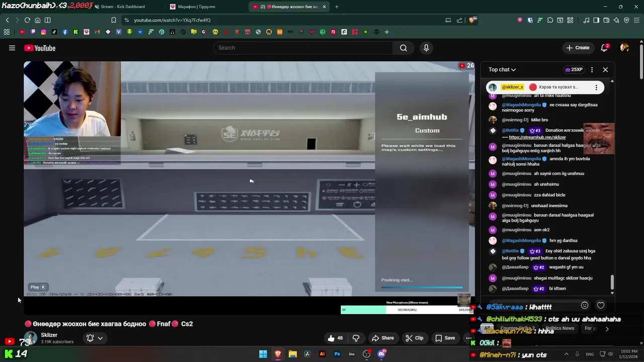Clip the video
The width and height of the screenshot is (644, 362).
point(414,338)
